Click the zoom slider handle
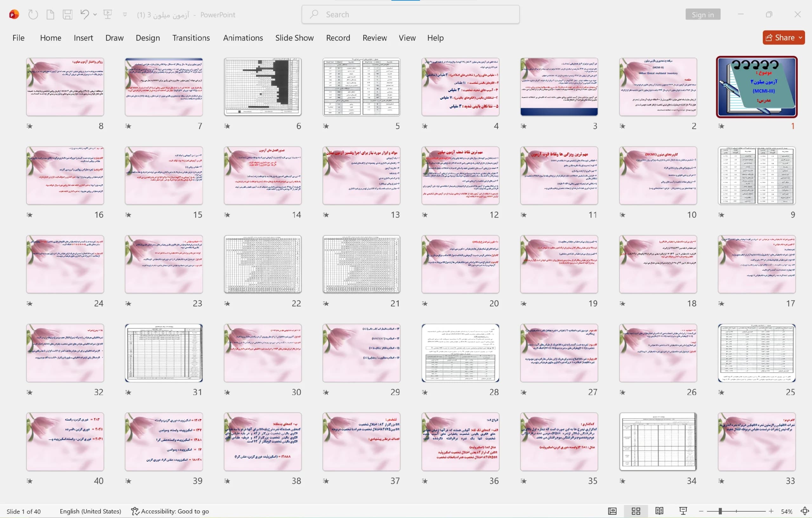812x518 pixels. [720, 511]
